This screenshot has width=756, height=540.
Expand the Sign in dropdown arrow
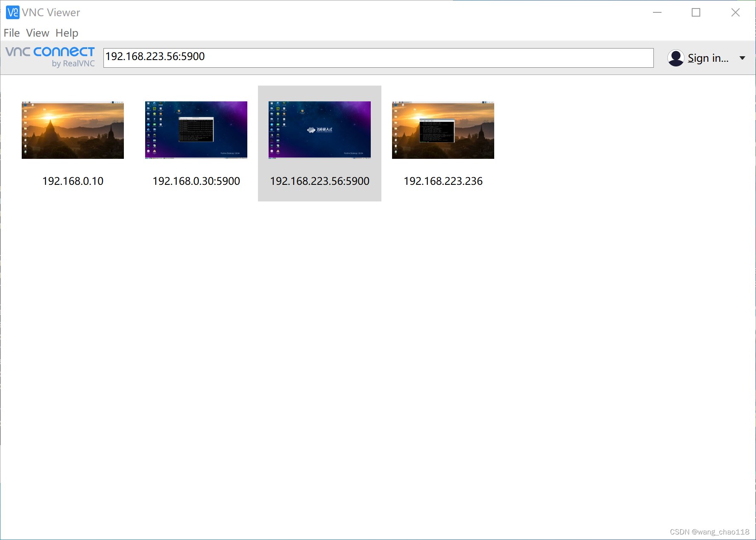pos(742,57)
